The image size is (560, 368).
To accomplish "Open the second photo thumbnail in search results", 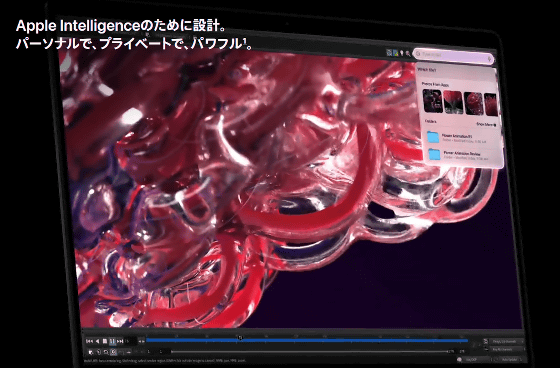I will pos(453,103).
